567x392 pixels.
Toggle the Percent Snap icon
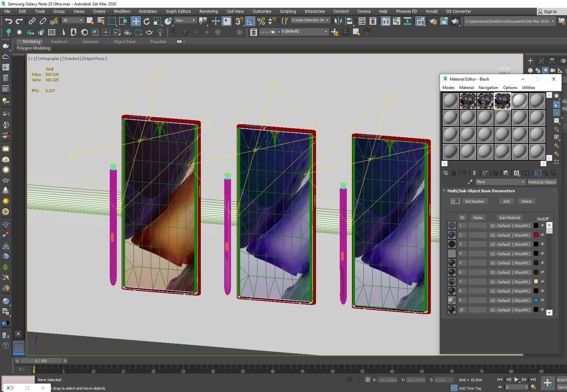coord(261,21)
